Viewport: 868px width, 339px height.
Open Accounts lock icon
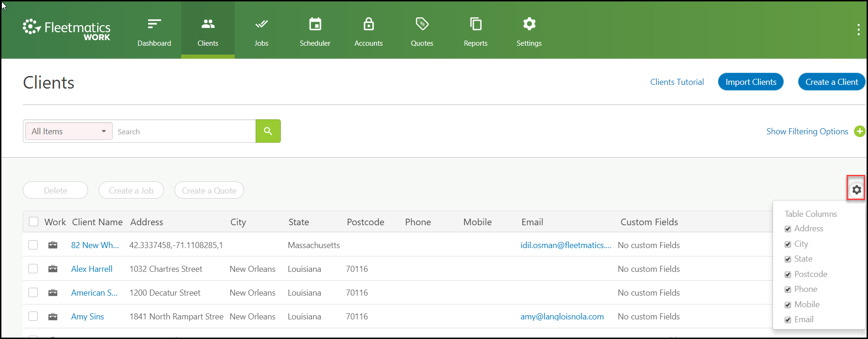tap(369, 24)
